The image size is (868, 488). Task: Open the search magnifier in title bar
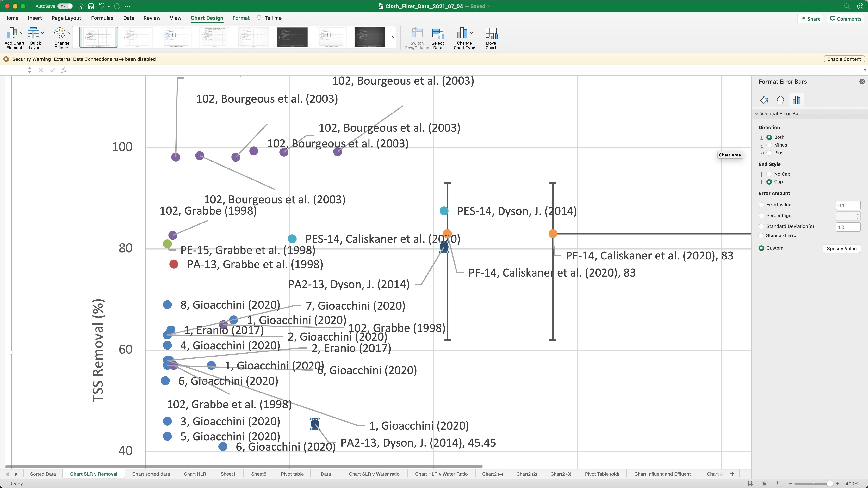click(x=847, y=6)
